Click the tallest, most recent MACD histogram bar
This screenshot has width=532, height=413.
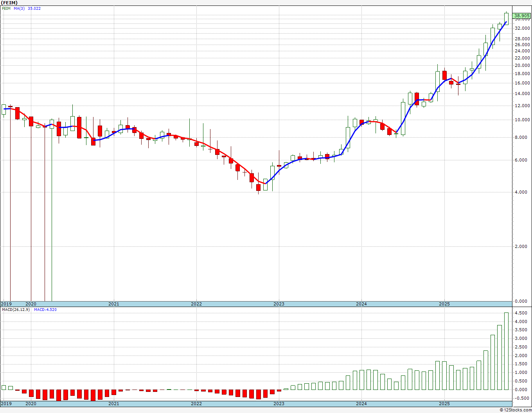(506, 351)
